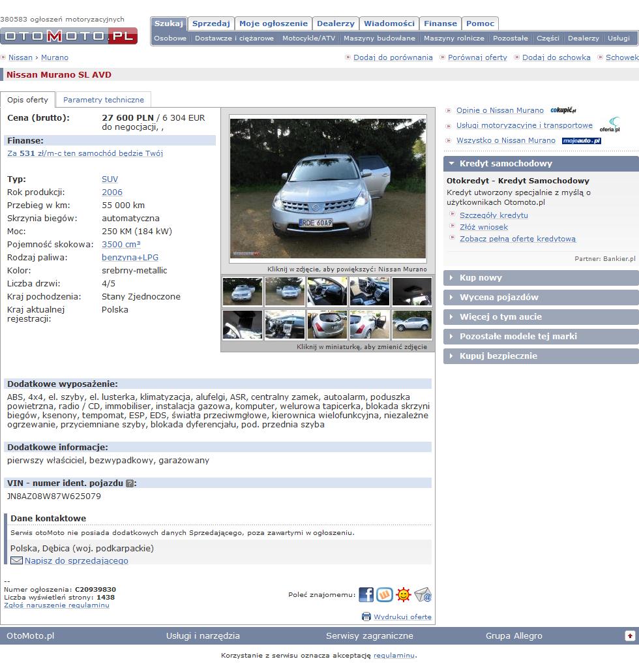The height and width of the screenshot is (672, 639).
Task: Click the envelope icon next to Napisz do sprzedającego
Action: coord(16,560)
